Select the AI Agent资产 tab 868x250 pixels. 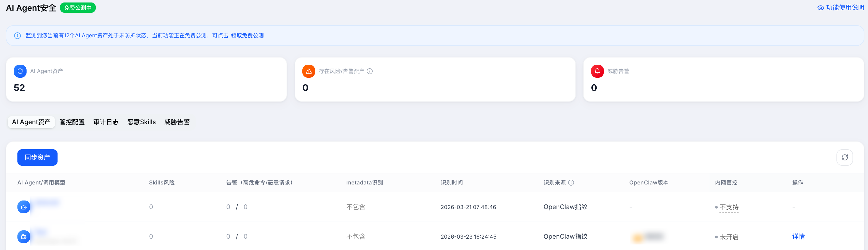pyautogui.click(x=31, y=122)
